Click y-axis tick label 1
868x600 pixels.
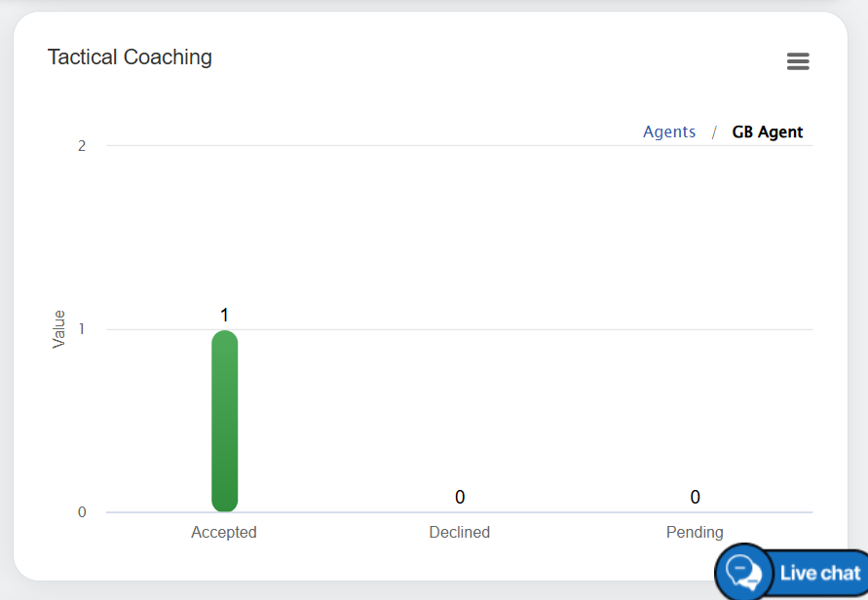pos(82,329)
